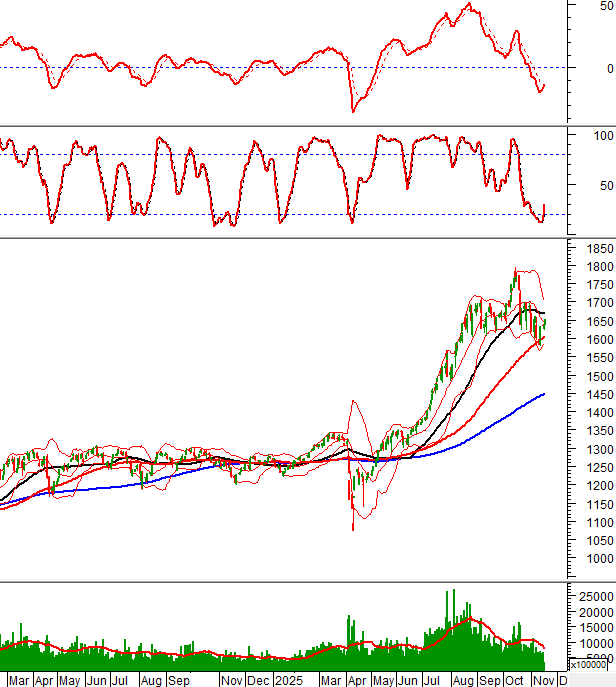Click the 0 label on top oscillator axis

(x=607, y=68)
